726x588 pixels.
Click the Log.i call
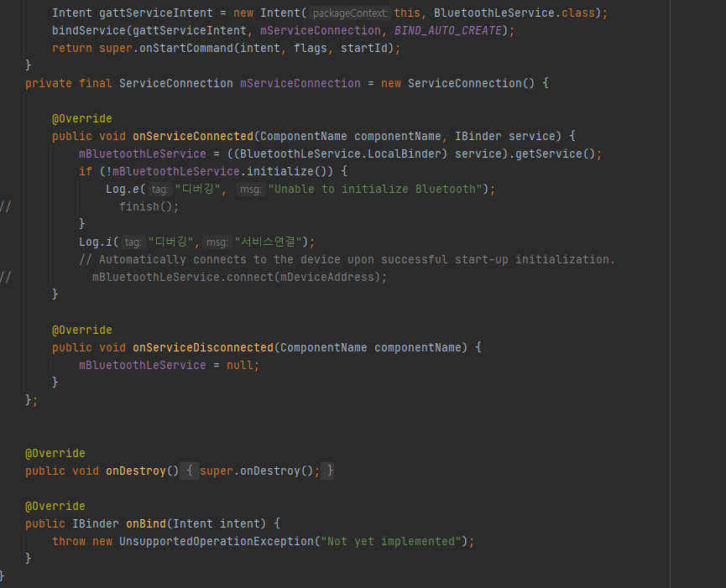(x=96, y=242)
